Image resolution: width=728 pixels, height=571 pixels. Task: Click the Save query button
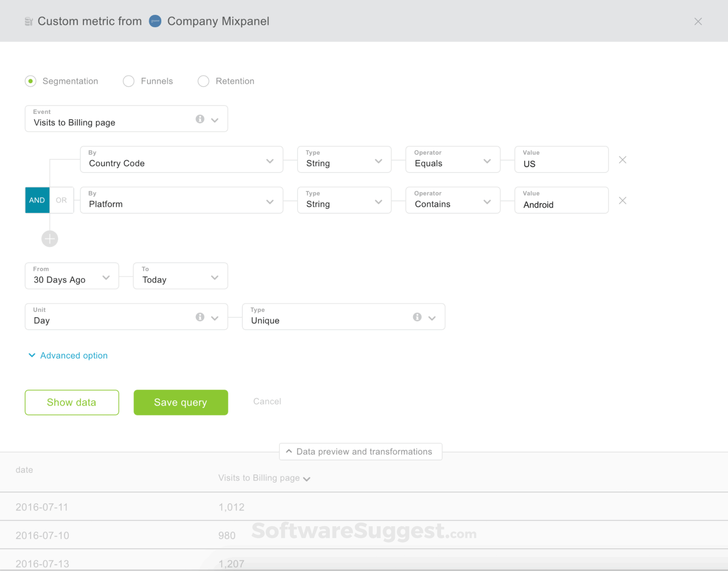181,403
